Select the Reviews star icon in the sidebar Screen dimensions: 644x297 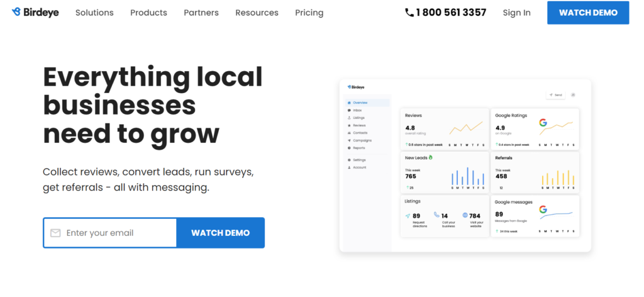[x=349, y=125]
